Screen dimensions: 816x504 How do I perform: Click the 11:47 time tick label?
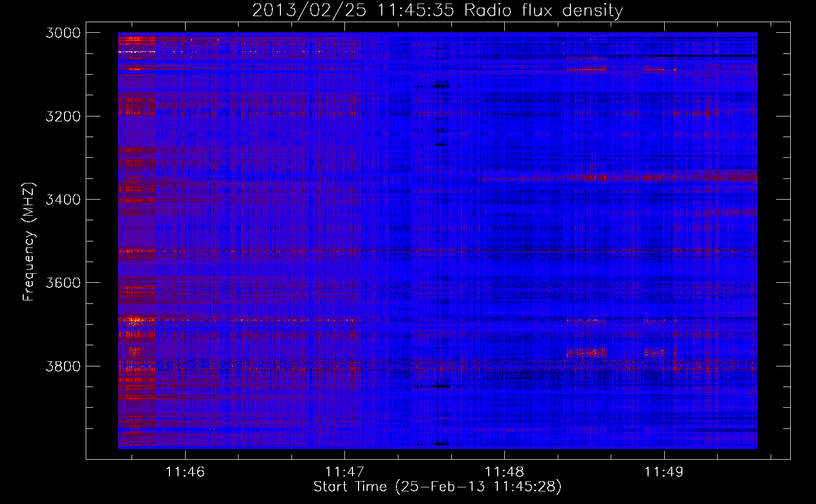coord(344,472)
